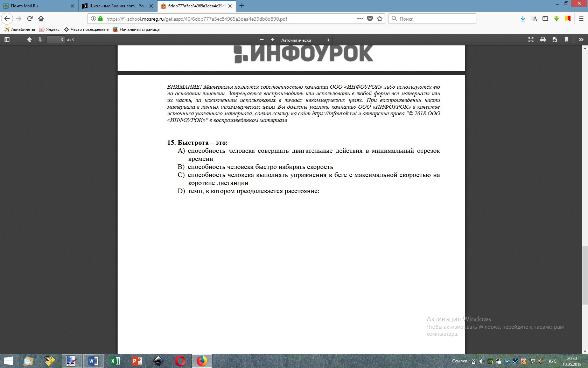Click the green arrow extension icon
588x368 pixels.
point(556,19)
